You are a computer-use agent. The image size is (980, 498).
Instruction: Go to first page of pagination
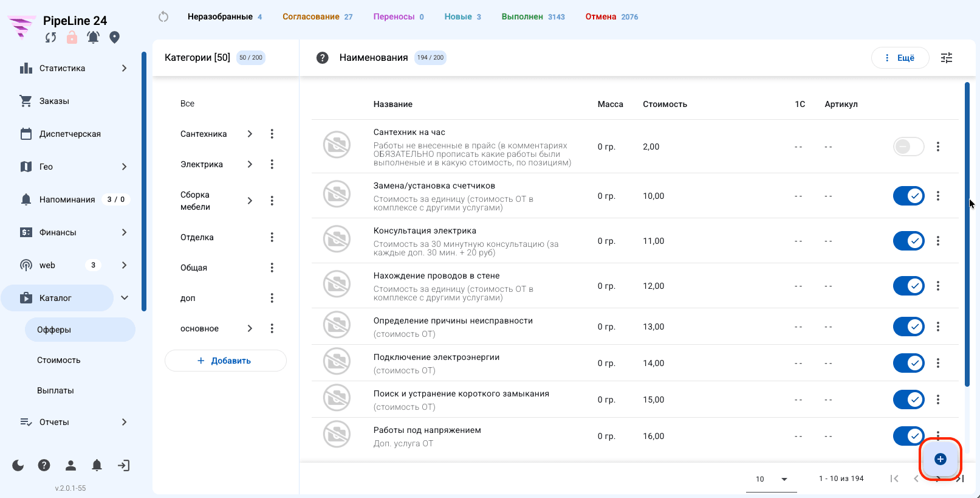tap(894, 479)
